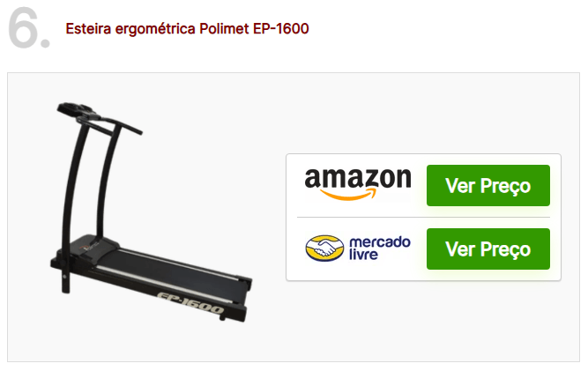Click the word 'Polimet' in the title
588x371 pixels.
224,29
